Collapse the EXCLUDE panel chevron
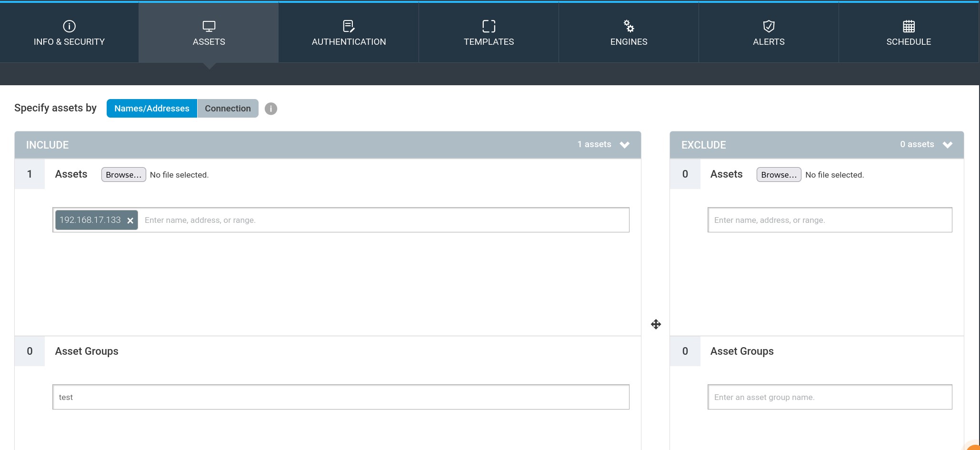 (947, 145)
